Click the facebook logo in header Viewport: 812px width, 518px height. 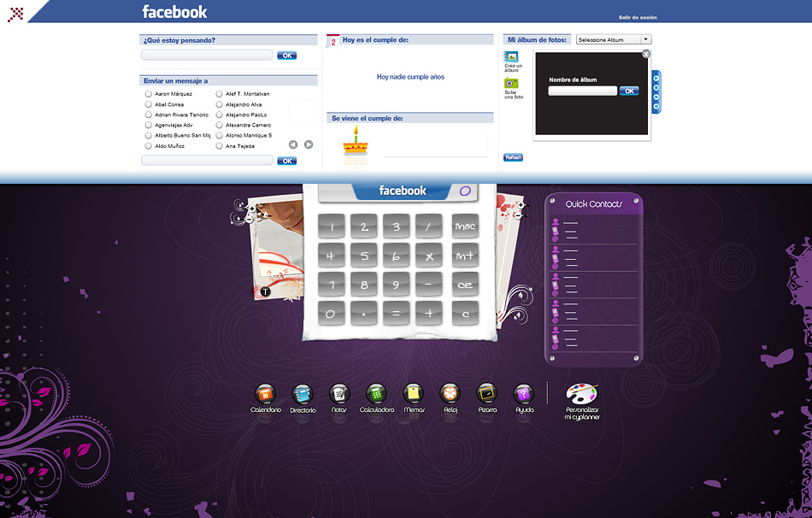(174, 12)
